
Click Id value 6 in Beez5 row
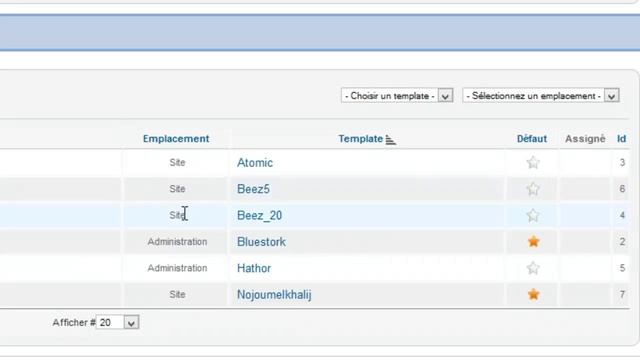[622, 189]
